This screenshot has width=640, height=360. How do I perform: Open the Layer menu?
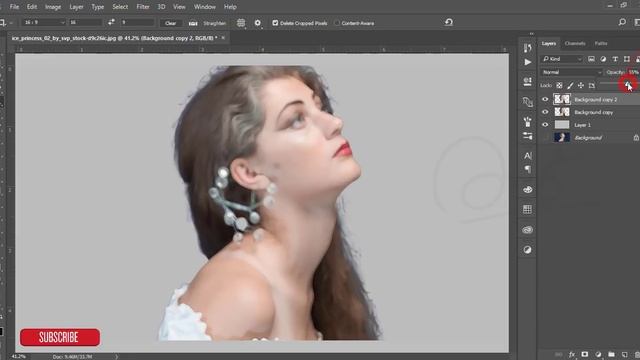(76, 7)
